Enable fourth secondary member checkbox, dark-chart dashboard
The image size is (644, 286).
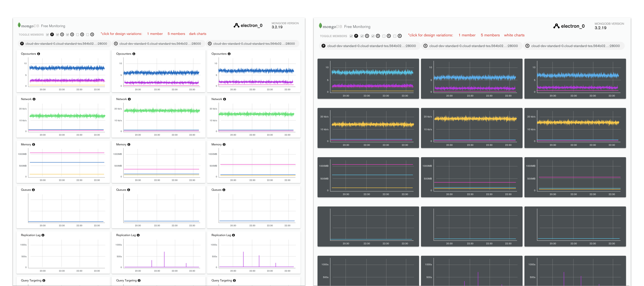pos(395,36)
